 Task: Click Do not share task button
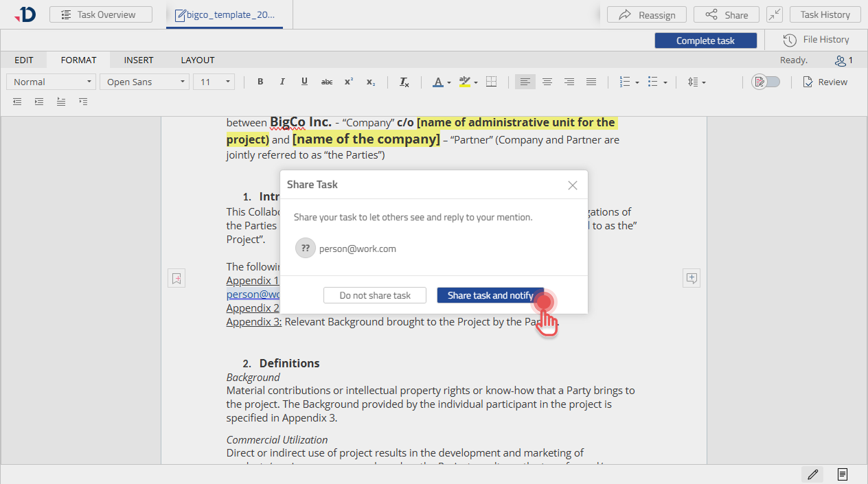(x=375, y=295)
